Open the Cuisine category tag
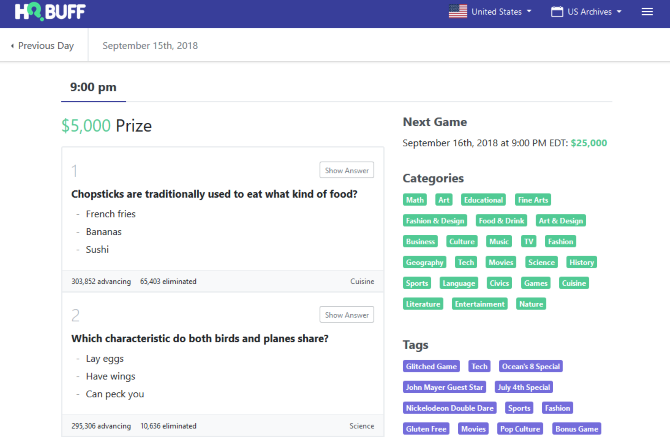 [573, 283]
